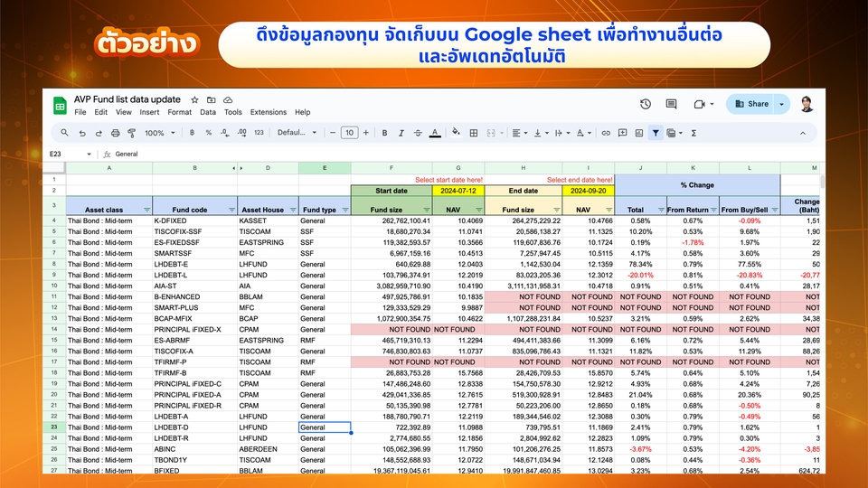Open the borders menu
The image size is (868, 488).
474,133
